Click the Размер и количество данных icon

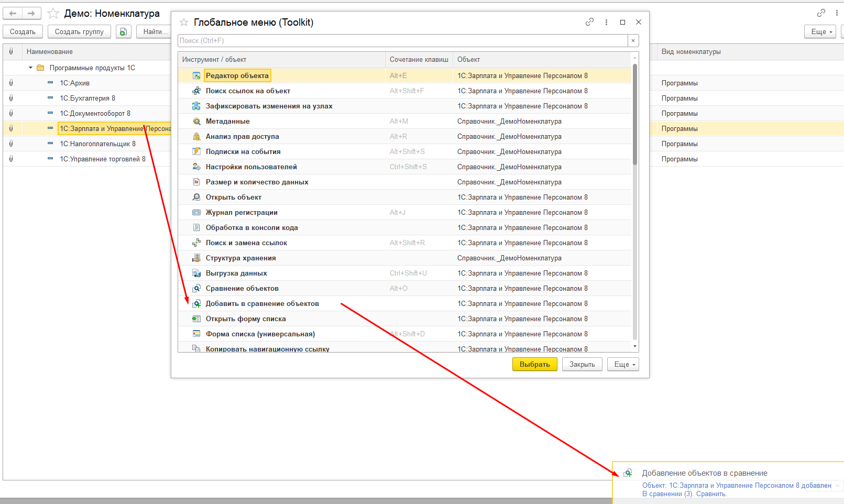tap(196, 182)
